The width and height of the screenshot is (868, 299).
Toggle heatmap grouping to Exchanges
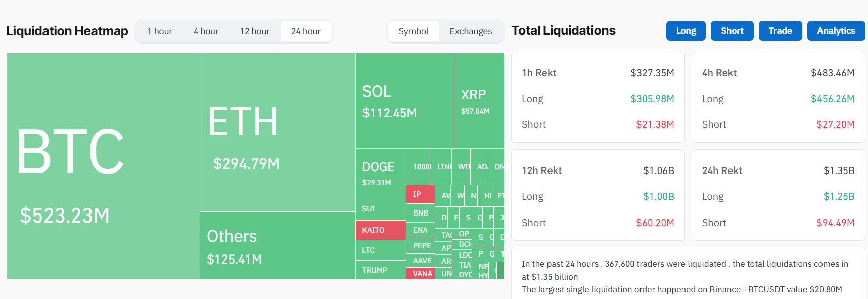point(470,31)
